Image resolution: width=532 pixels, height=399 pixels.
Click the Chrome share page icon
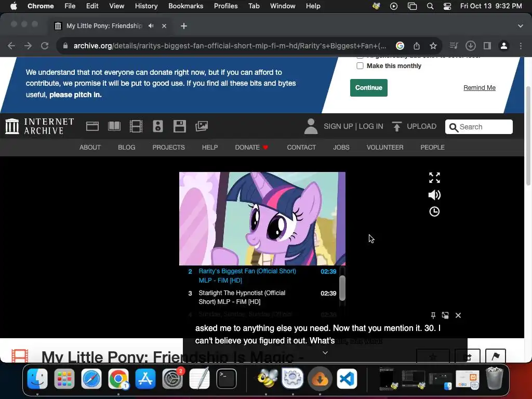tap(417, 46)
